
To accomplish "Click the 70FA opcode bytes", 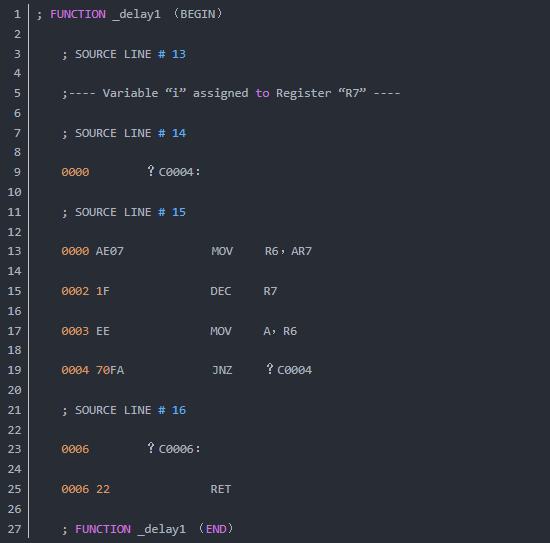I will 110,370.
